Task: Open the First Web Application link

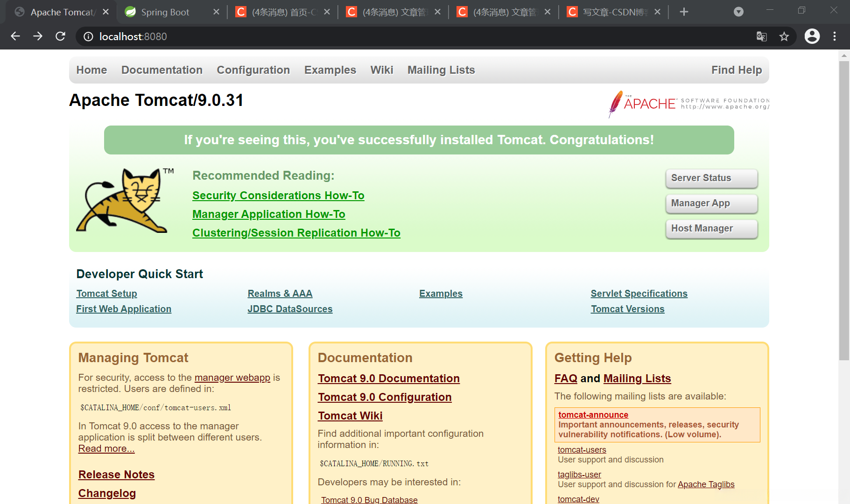Action: [x=124, y=309]
